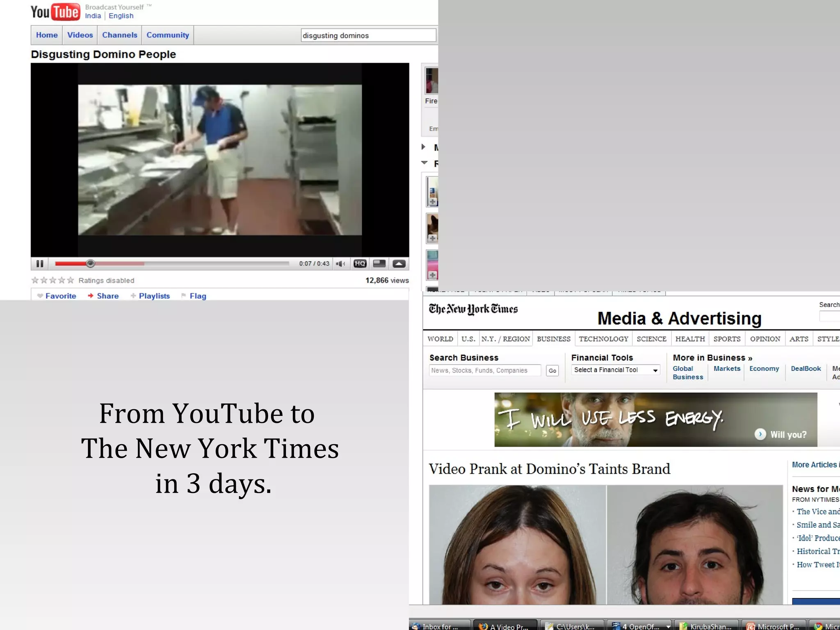Open the N.Y. / REGION section
This screenshot has width=840, height=630.
click(x=506, y=339)
